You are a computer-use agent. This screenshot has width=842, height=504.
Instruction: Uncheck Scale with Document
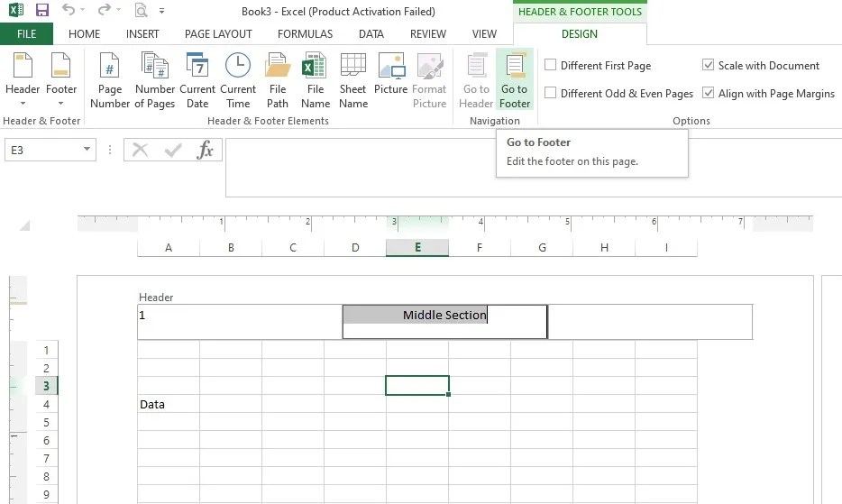[709, 65]
